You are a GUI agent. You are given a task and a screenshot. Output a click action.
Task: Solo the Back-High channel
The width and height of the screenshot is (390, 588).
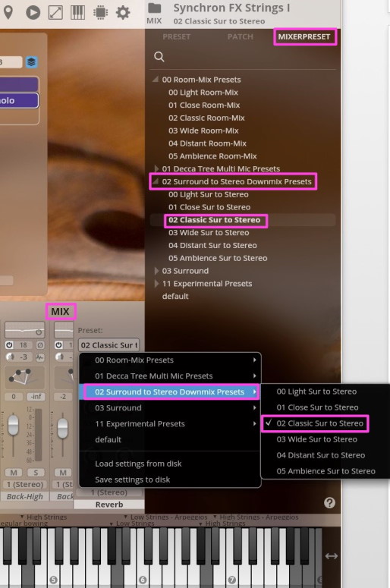(x=36, y=473)
